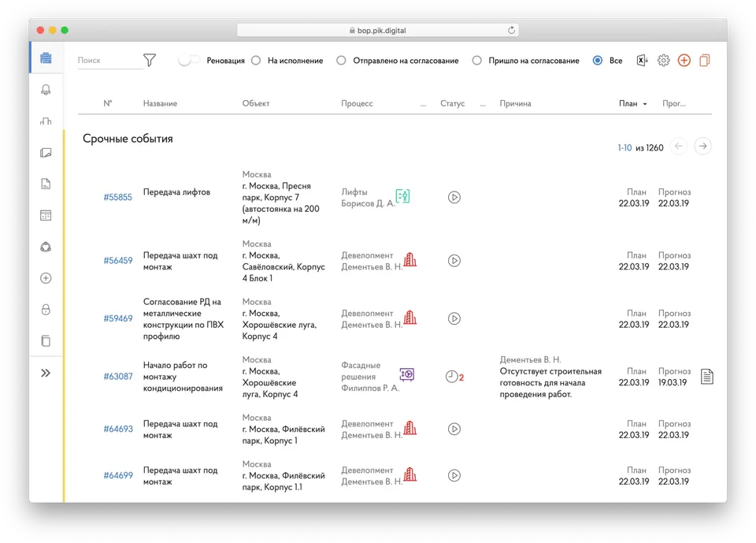This screenshot has width=756, height=543.
Task: Select the buildings icon in the sidebar
Action: click(45, 57)
